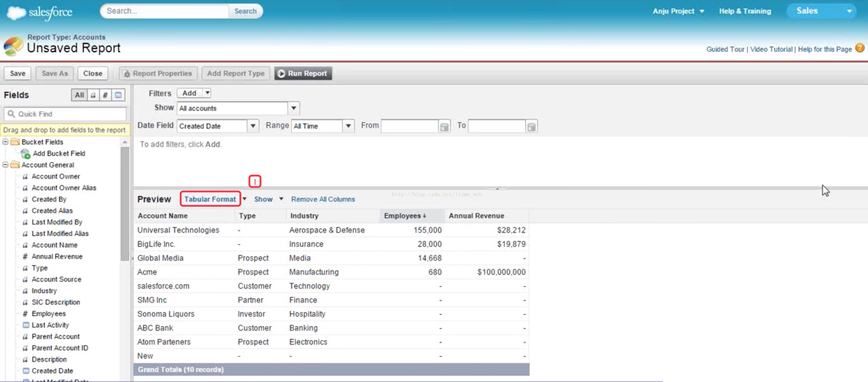This screenshot has width=868, height=382.
Task: Open the From date calendar picker
Action: click(x=444, y=127)
